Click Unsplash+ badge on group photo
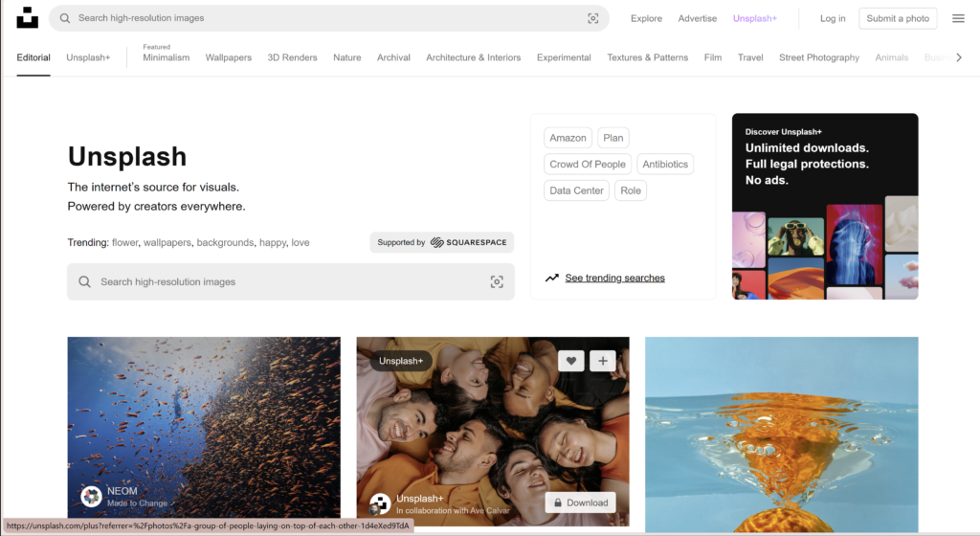 401,361
